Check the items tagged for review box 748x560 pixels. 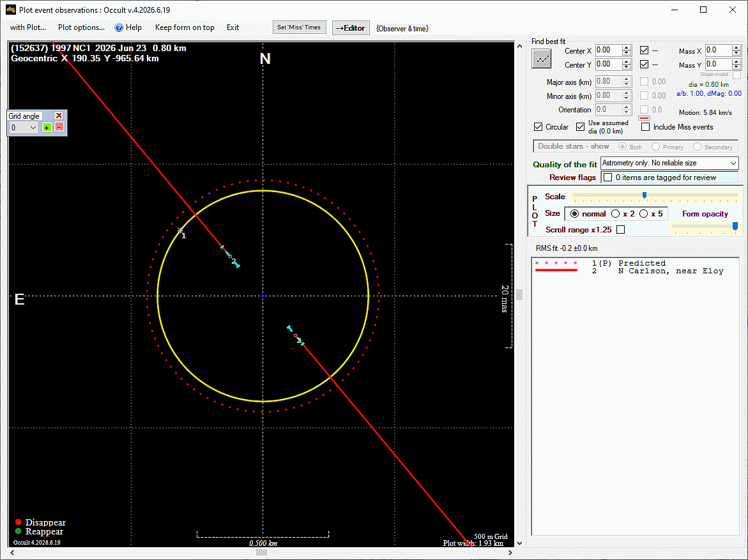click(607, 178)
